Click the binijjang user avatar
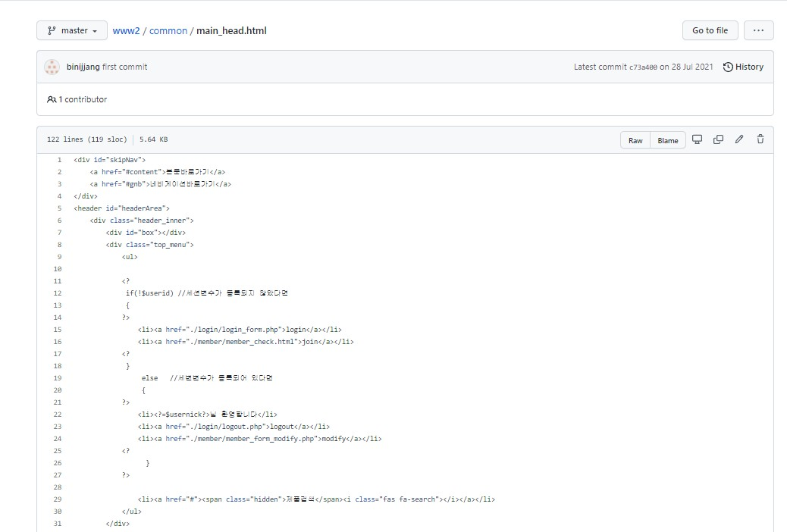Viewport: 787px width, 532px height. (x=52, y=67)
